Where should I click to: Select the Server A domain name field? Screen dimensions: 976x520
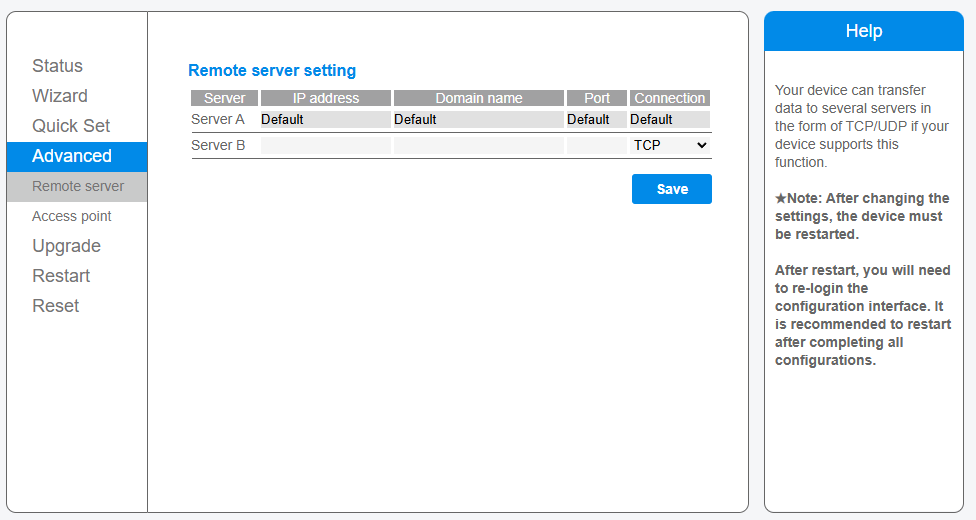coord(478,120)
